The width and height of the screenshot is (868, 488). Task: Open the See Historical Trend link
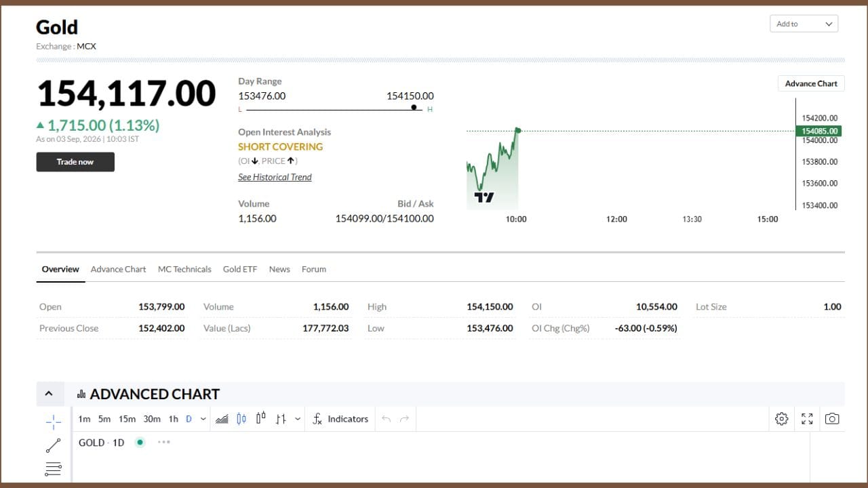coord(275,178)
